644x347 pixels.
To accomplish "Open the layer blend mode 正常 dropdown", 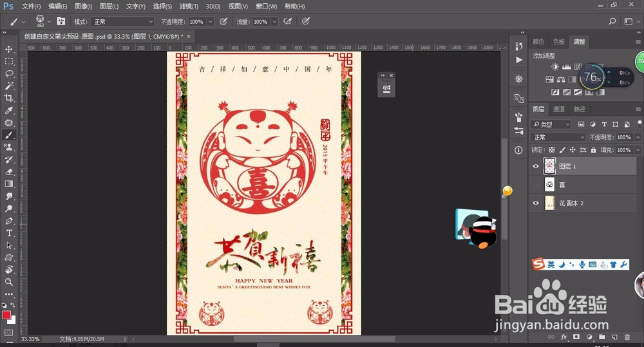I will pyautogui.click(x=558, y=137).
